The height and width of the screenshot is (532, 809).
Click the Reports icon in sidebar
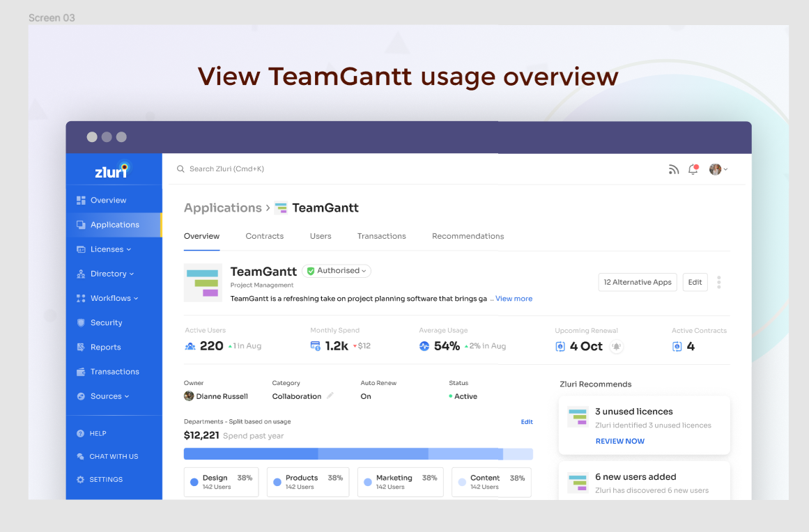click(x=81, y=347)
